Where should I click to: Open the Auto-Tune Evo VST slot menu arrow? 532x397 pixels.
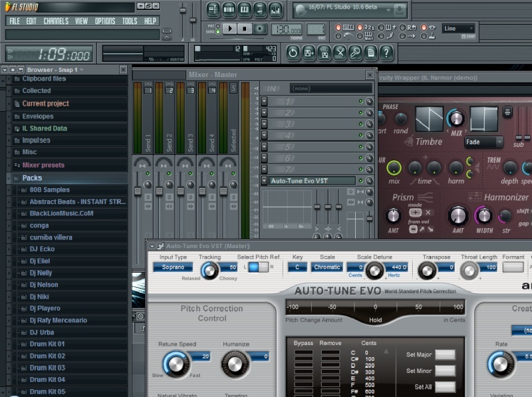tap(264, 181)
